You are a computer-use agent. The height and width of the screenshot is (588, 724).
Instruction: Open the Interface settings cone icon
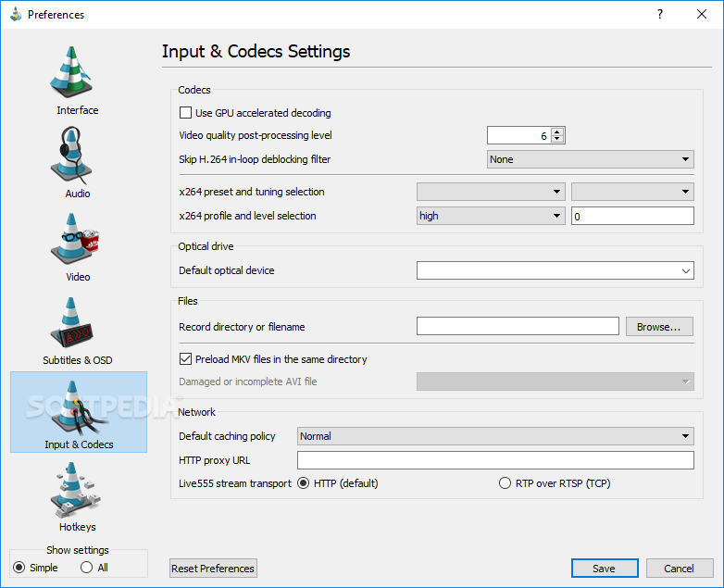71,72
